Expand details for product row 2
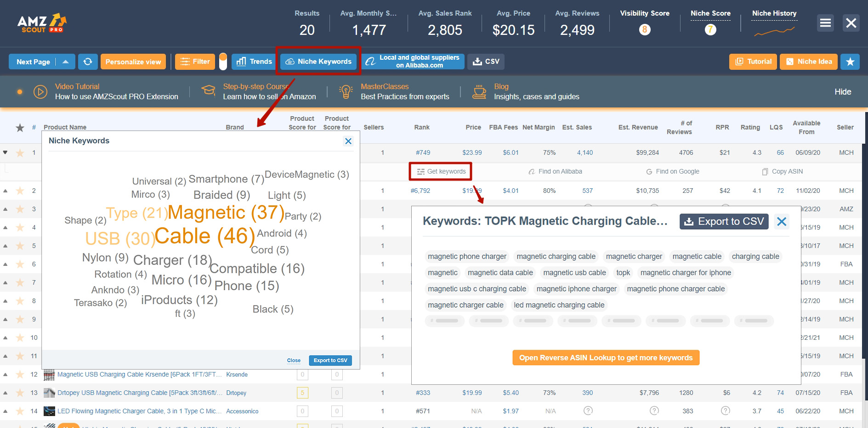Screen dimensions: 868x428 6,190
